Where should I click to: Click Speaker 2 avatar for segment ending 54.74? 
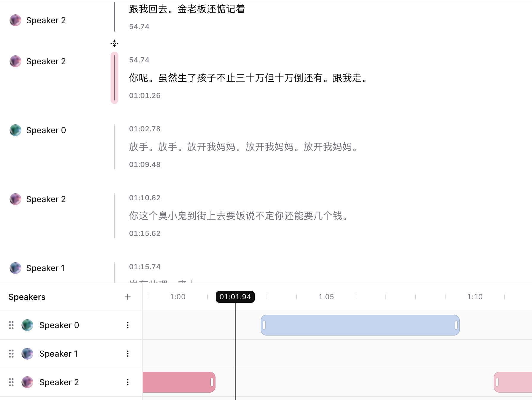coord(15,20)
